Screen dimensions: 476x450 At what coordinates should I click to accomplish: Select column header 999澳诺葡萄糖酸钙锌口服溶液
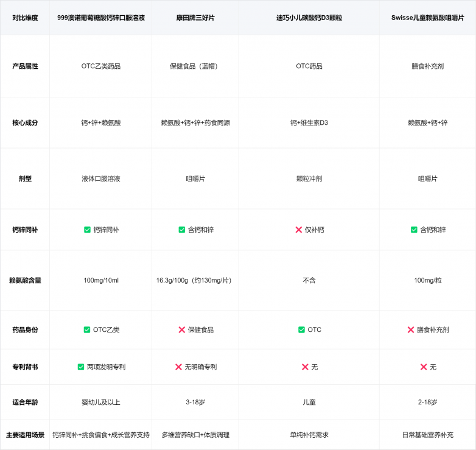[101, 18]
